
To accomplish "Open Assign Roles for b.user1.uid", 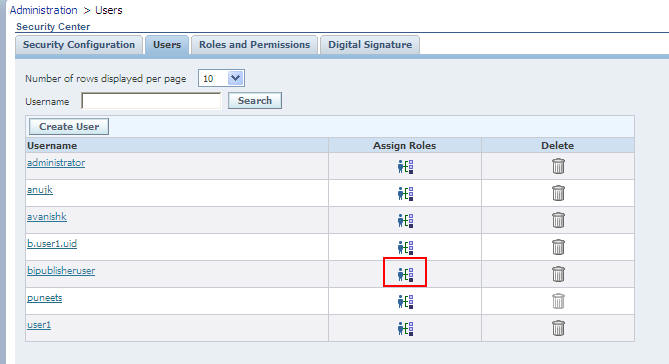I will point(405,247).
